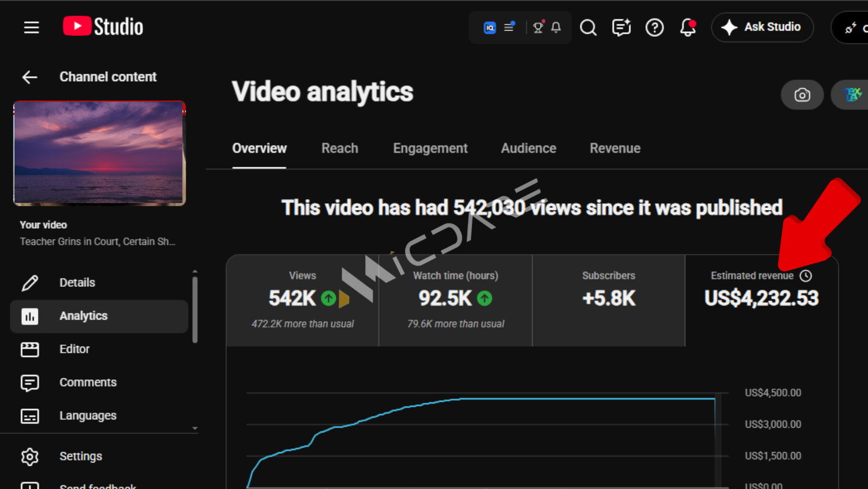Viewport: 868px width, 489px height.
Task: Open the Audience tab
Action: click(528, 149)
